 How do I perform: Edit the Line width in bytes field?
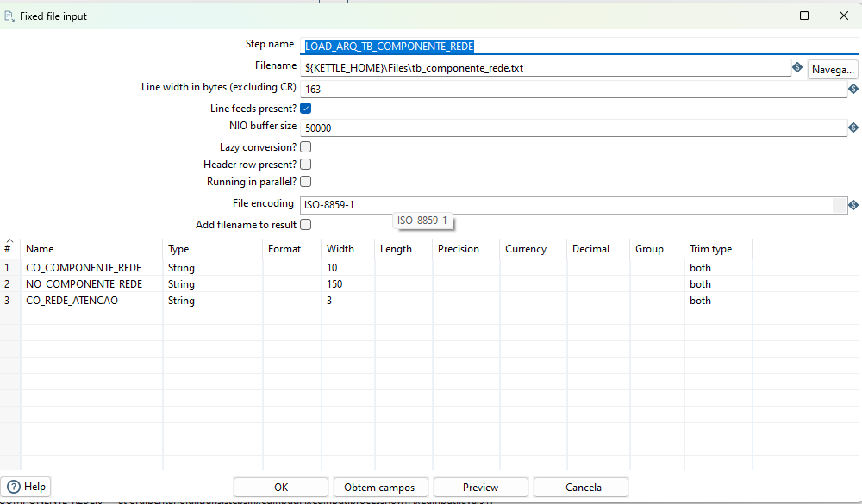(573, 89)
